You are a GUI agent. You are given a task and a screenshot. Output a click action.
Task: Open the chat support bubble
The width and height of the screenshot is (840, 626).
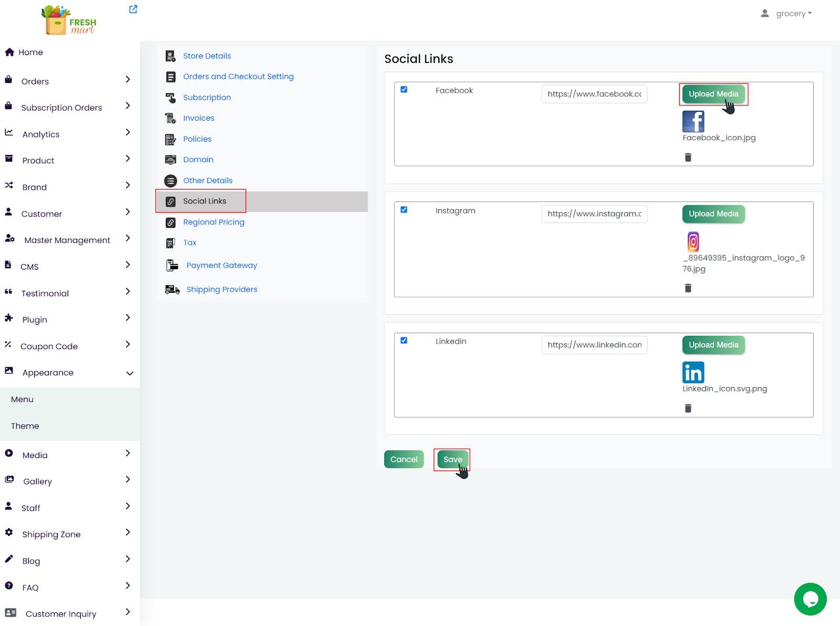point(810,599)
